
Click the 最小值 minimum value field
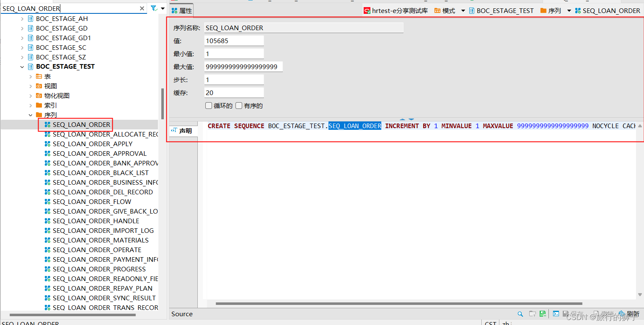(x=234, y=54)
